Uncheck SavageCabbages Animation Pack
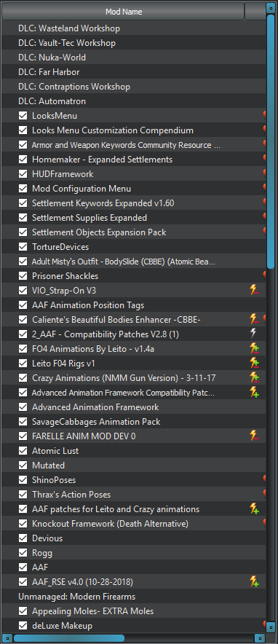 coord(23,422)
